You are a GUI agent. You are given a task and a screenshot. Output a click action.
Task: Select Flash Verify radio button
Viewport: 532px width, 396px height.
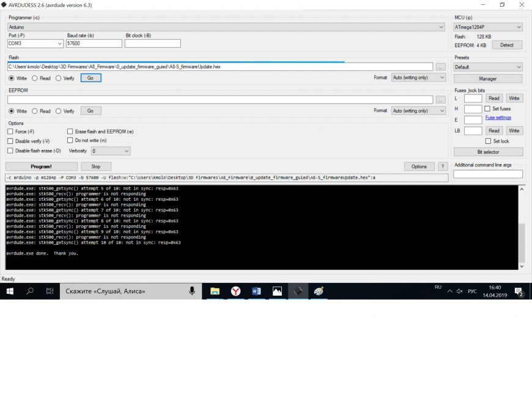click(58, 78)
